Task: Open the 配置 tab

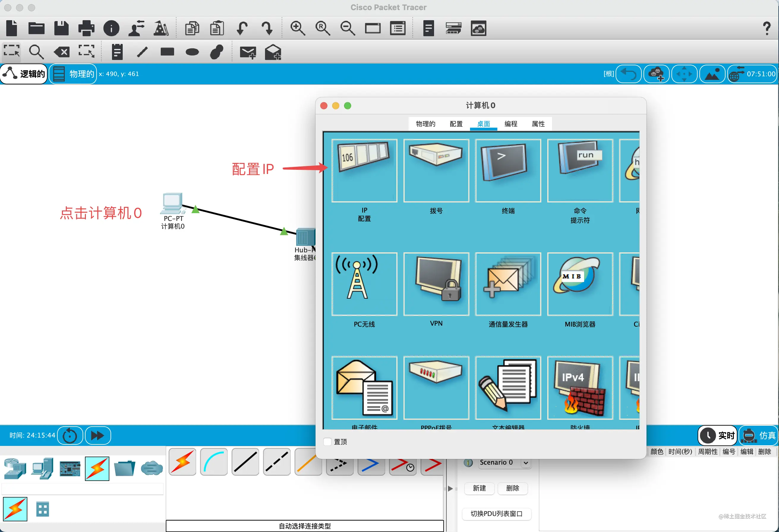Action: [456, 123]
